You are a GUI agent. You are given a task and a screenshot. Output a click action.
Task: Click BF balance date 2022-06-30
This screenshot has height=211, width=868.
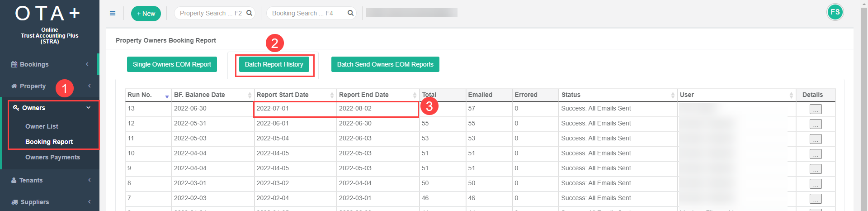coord(190,108)
